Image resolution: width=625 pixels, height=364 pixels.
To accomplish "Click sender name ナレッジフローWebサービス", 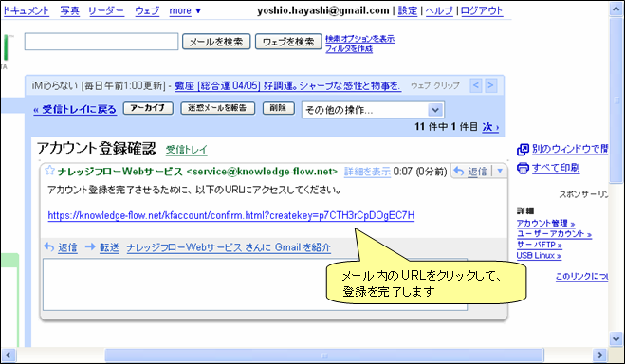I will [119, 172].
